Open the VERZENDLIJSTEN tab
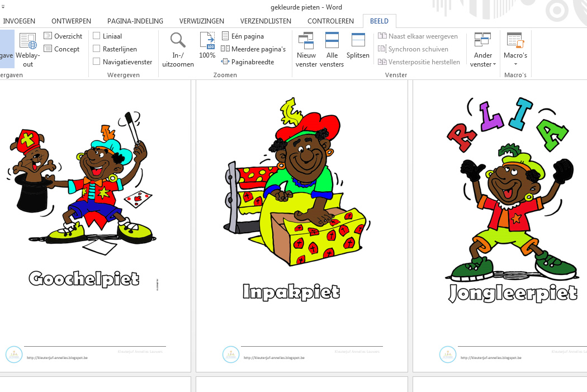Screen dimensions: 587x392 click(x=266, y=21)
